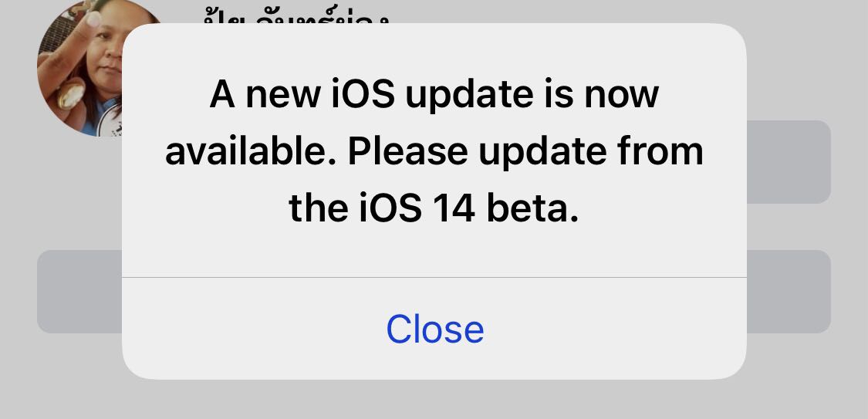Click the number '14' in the alert message
Viewport: 868px width, 419px height.
click(x=454, y=208)
